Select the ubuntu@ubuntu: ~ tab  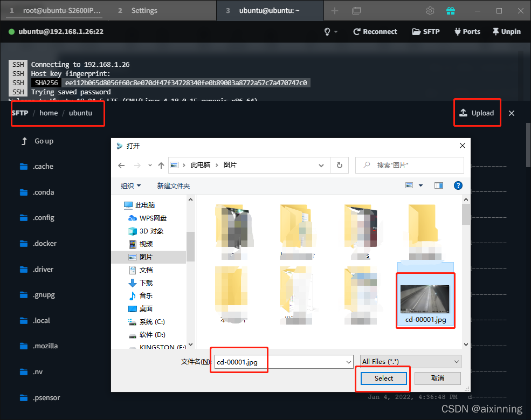coord(269,10)
